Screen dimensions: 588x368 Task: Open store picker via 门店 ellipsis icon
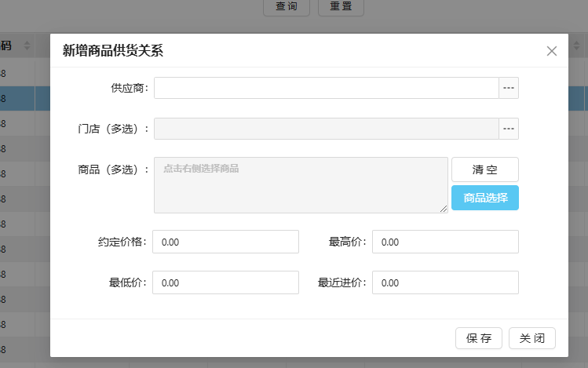click(509, 129)
